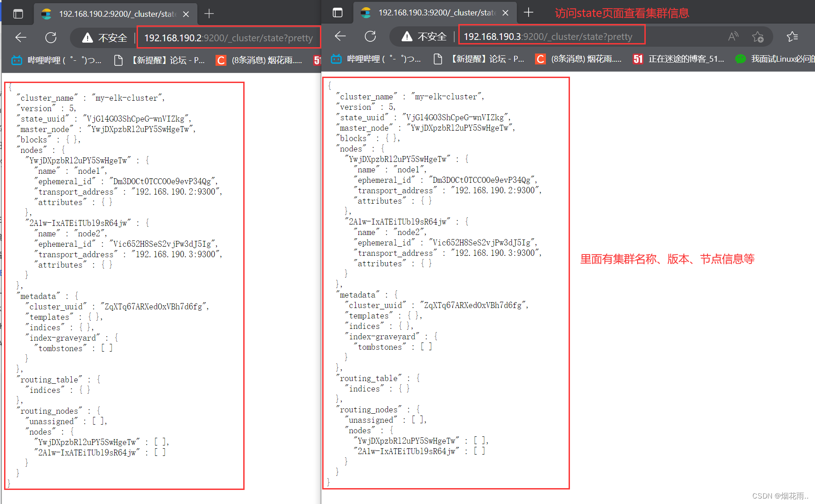Click the 不安全 security warning in right window

tap(424, 36)
